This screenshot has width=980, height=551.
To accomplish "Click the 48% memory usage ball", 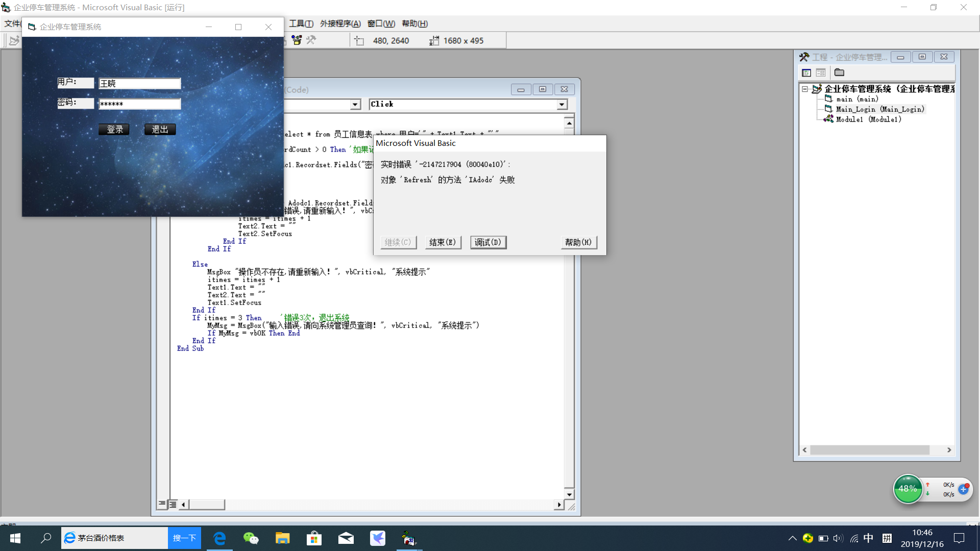I will [x=908, y=489].
